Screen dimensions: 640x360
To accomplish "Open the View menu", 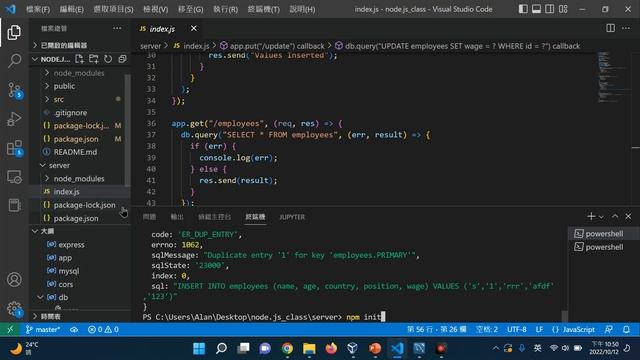I will coord(156,9).
